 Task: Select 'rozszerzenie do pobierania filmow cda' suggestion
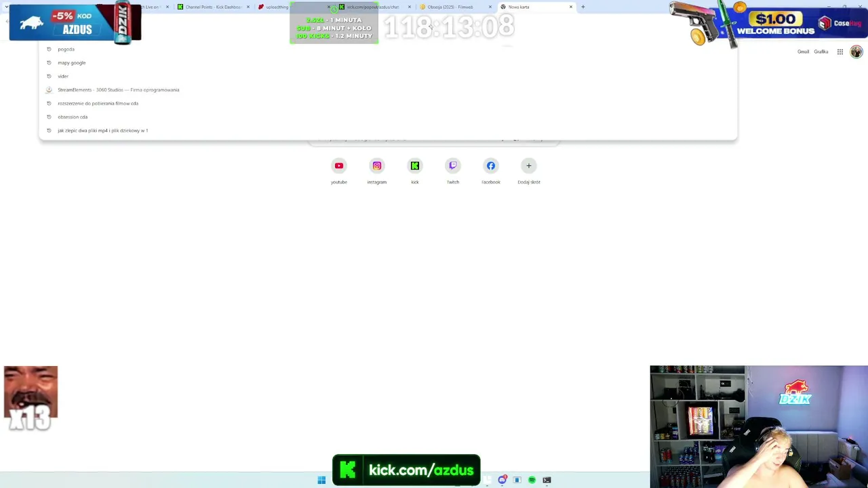click(388, 103)
